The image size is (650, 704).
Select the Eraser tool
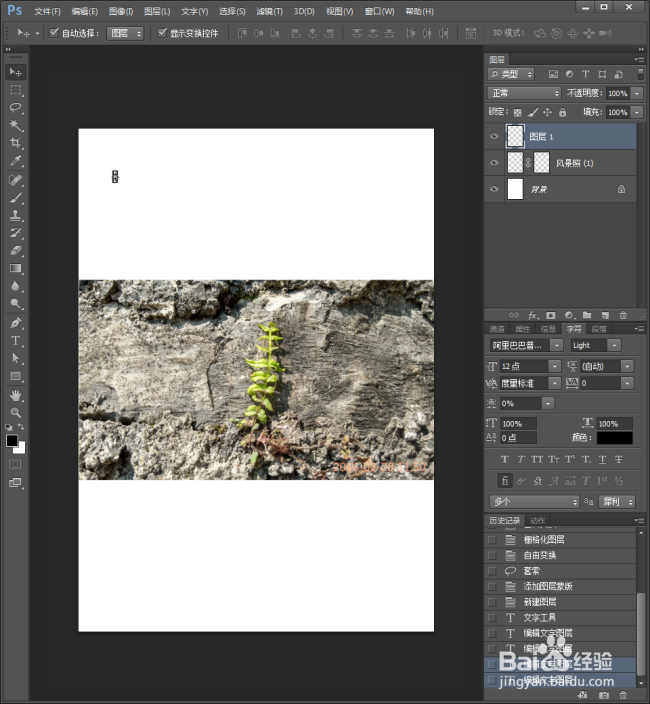16,251
